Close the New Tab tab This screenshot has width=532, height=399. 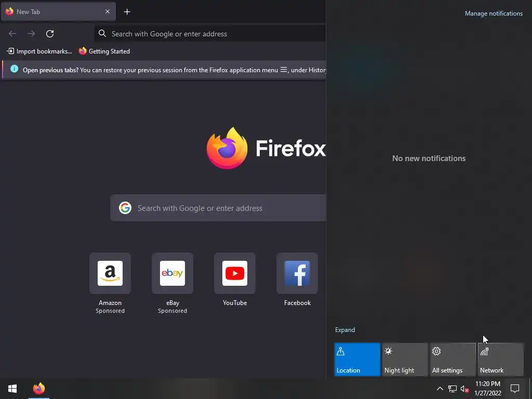tap(107, 11)
